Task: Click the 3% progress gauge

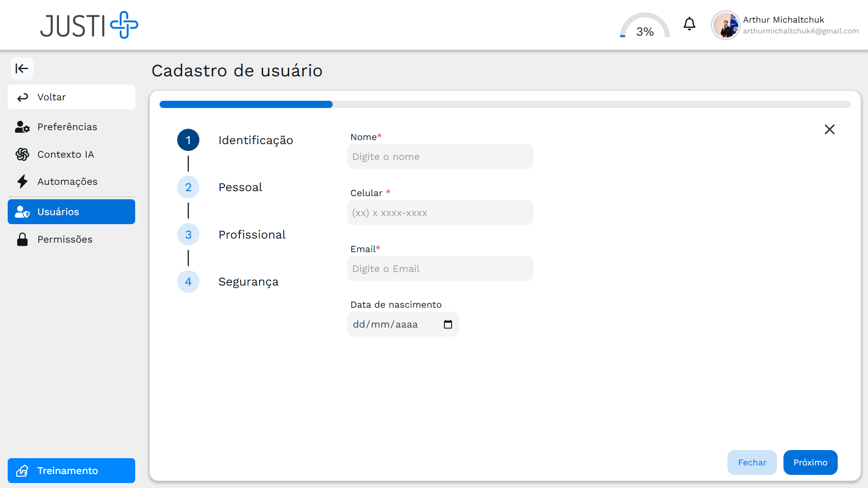Action: (x=645, y=27)
